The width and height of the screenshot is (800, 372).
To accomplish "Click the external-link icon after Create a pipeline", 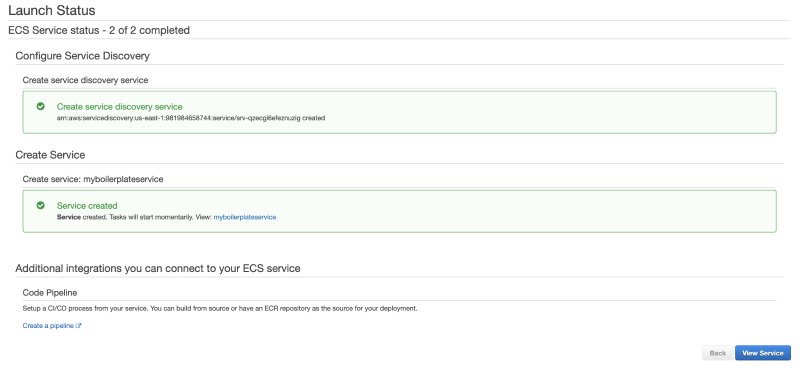I will click(x=79, y=326).
